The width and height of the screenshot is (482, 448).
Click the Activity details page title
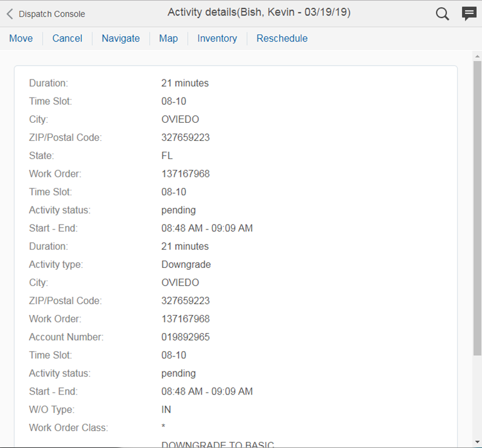point(259,12)
